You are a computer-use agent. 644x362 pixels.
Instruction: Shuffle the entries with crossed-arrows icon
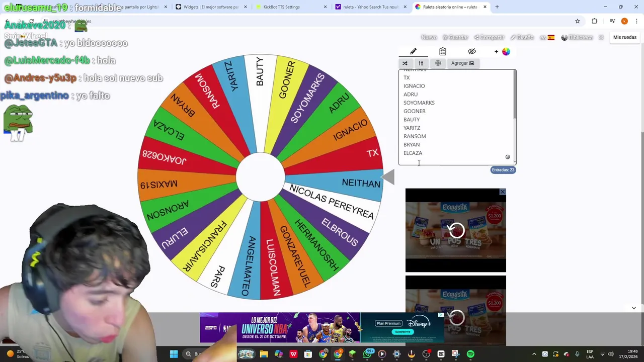pos(405,63)
